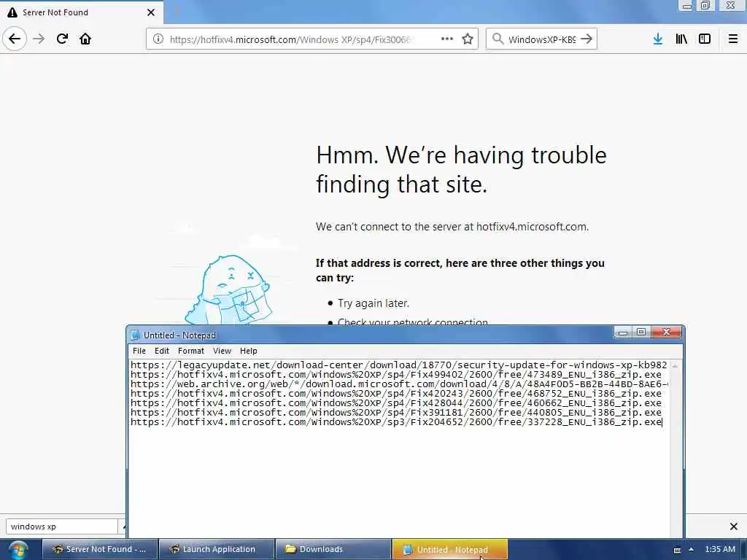Screen dimensions: 747x560
Task: Click the 1:35 AM taskbar clock
Action: coord(720,549)
